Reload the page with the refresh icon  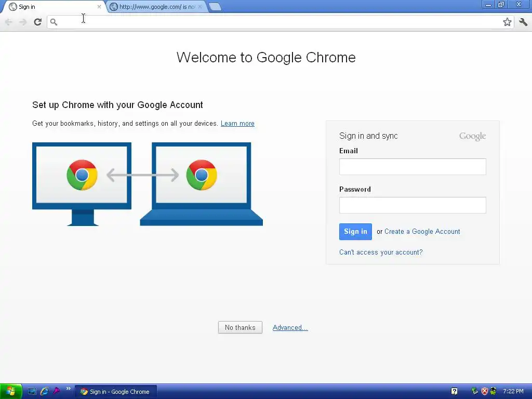[37, 22]
